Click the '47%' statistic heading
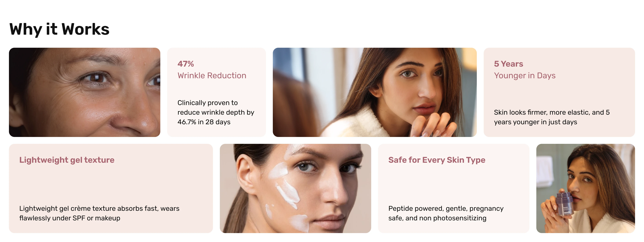This screenshot has width=644, height=242. coord(186,64)
